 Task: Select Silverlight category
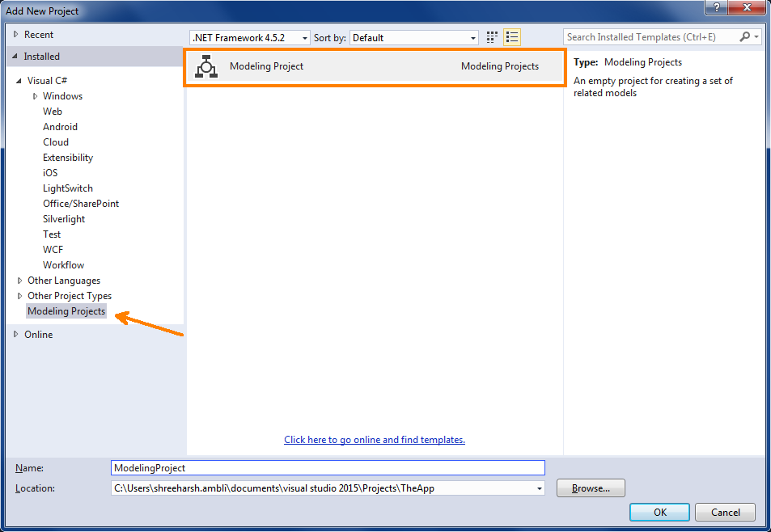[64, 219]
